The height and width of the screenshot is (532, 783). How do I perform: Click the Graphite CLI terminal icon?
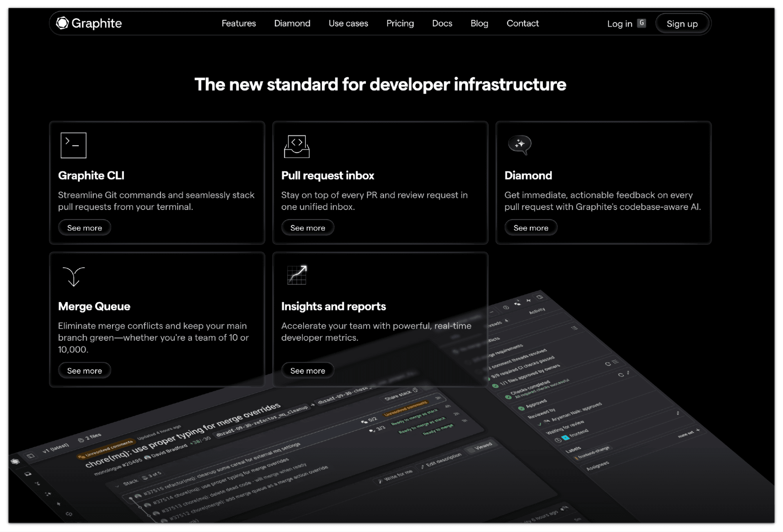pyautogui.click(x=73, y=145)
